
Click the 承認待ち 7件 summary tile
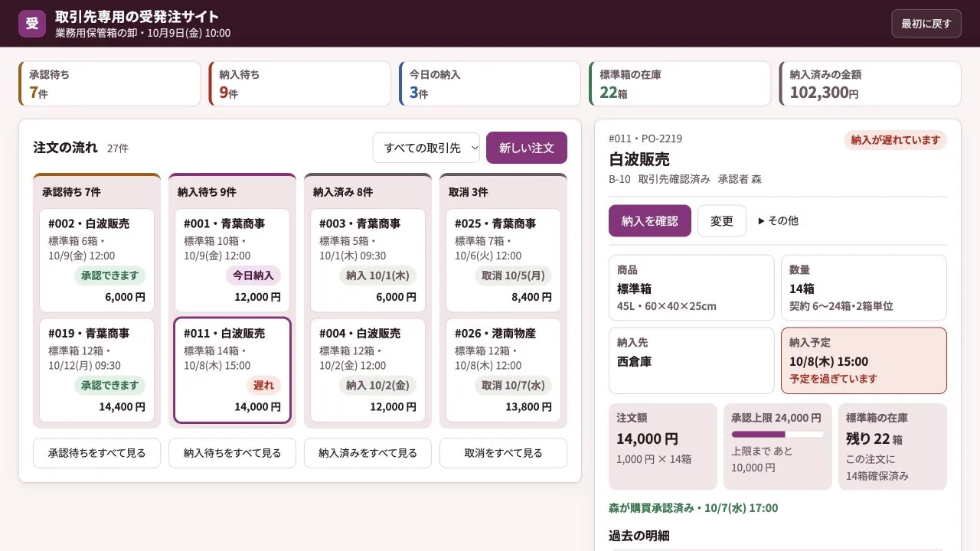[x=109, y=83]
